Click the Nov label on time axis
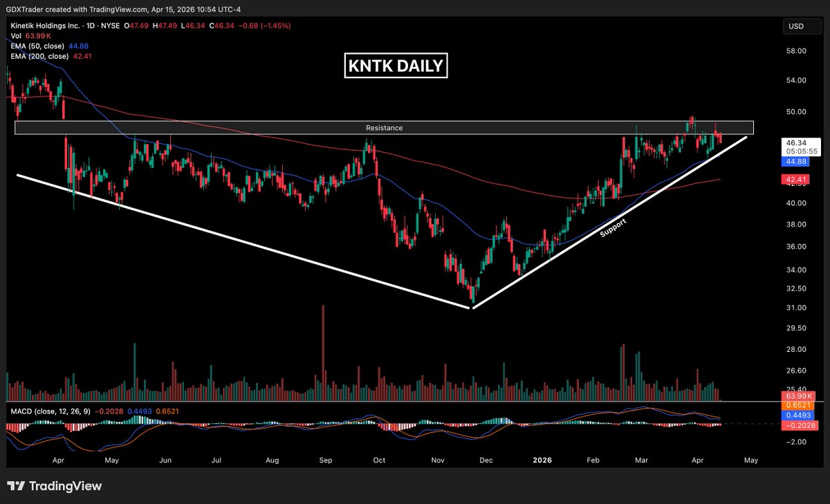This screenshot has width=830, height=504. click(x=437, y=458)
